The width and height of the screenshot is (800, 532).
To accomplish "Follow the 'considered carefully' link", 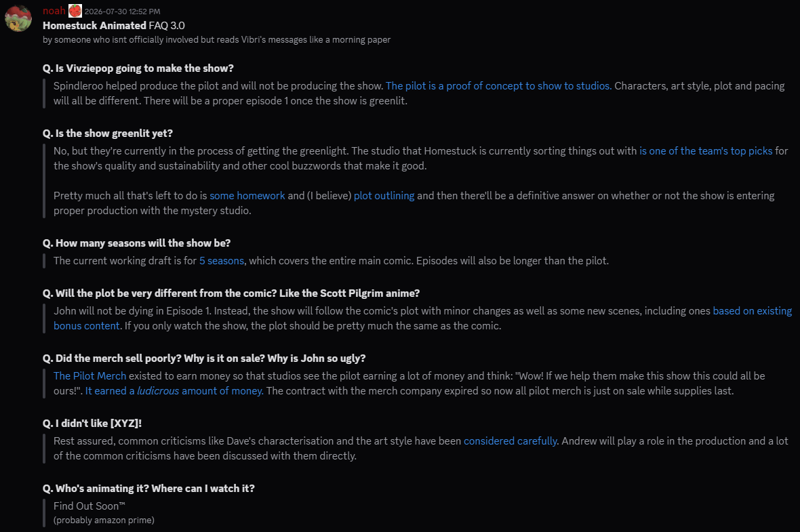I will [x=511, y=441].
